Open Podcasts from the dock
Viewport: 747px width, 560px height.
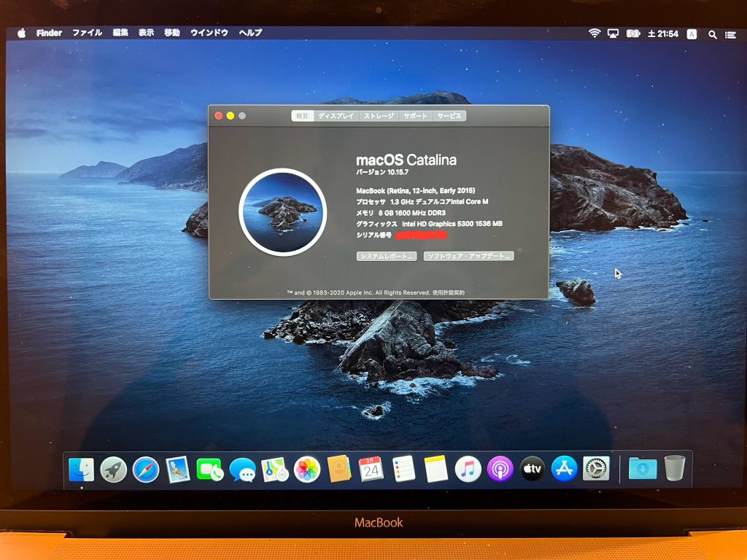pyautogui.click(x=500, y=469)
